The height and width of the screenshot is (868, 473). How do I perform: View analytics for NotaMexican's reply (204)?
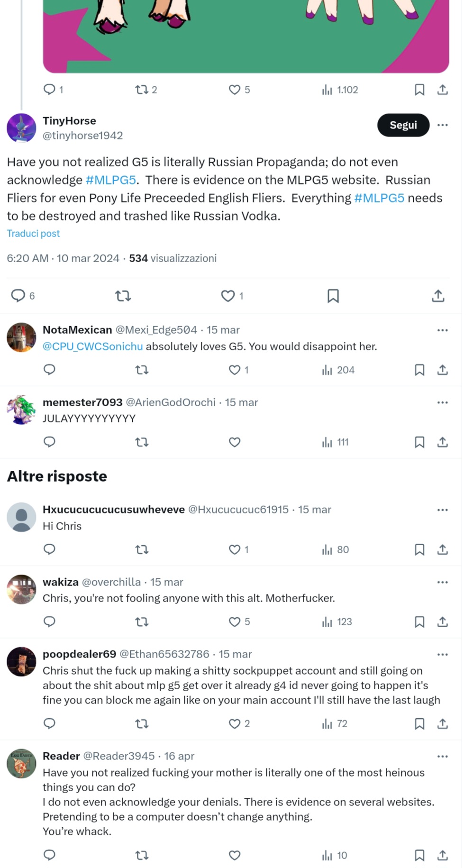(x=338, y=370)
